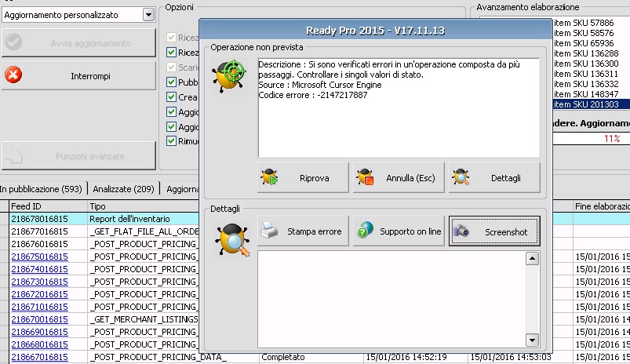The image size is (630, 364).
Task: Click the Fine elaborazione column header
Action: 602,206
